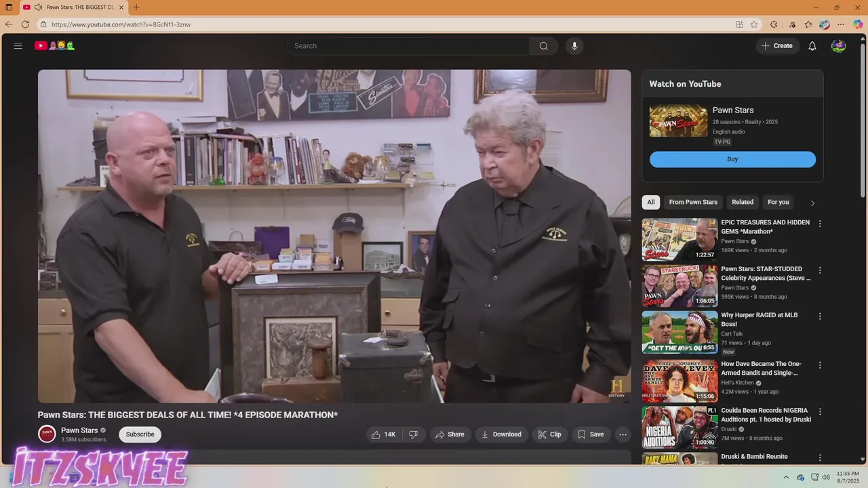This screenshot has height=488, width=868.
Task: Open How Dave Became One-Armed Bandit thumbnail
Action: coord(679,381)
